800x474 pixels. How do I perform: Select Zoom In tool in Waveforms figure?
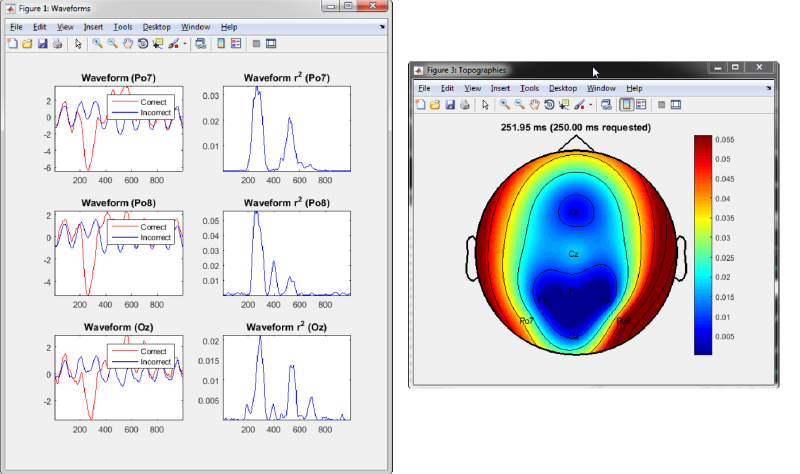(97, 44)
